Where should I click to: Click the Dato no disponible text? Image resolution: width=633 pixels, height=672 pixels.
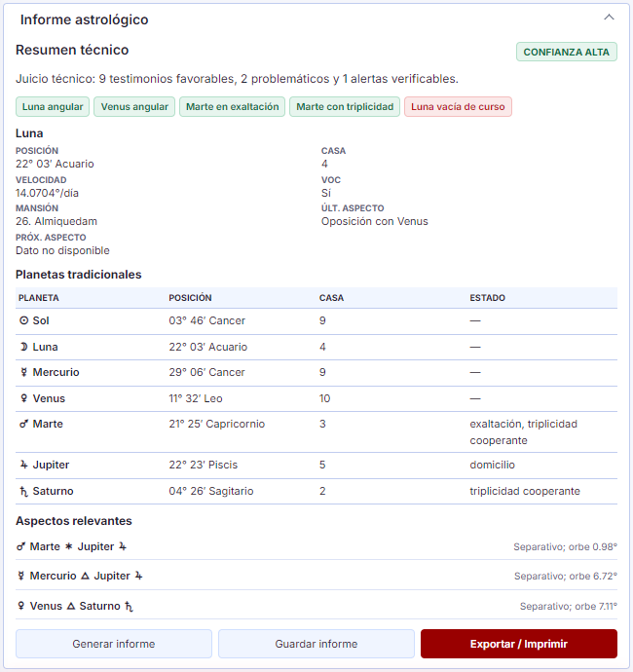tap(62, 250)
